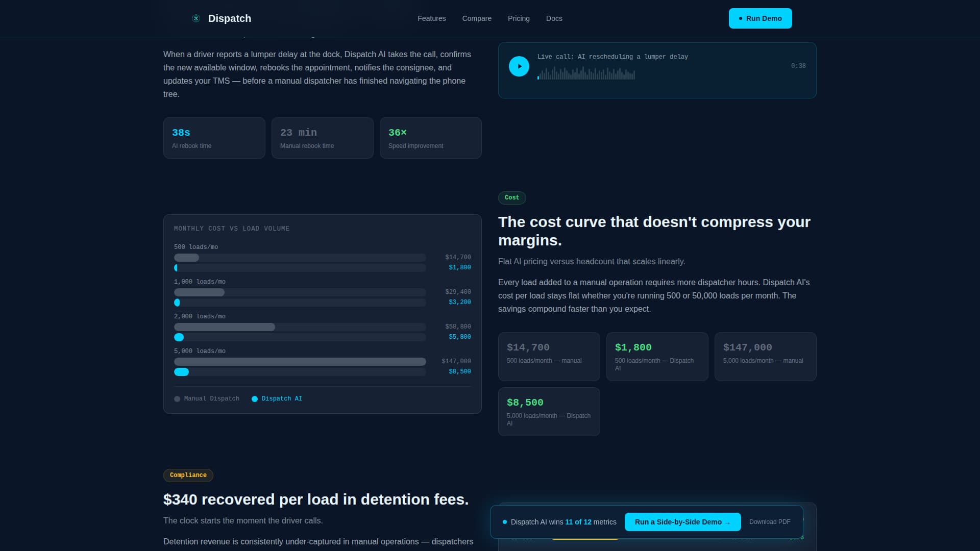This screenshot has width=980, height=551.
Task: Click the Dispatch logo icon
Action: 196,18
